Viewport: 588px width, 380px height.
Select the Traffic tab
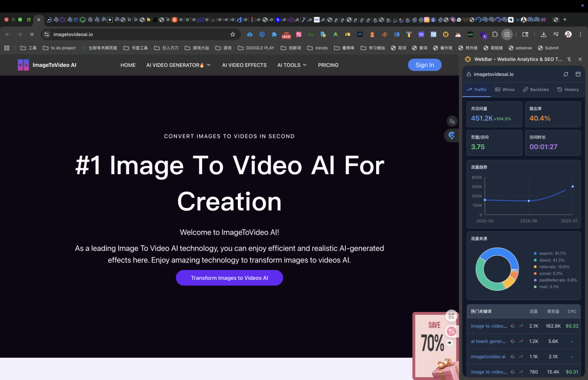point(476,90)
